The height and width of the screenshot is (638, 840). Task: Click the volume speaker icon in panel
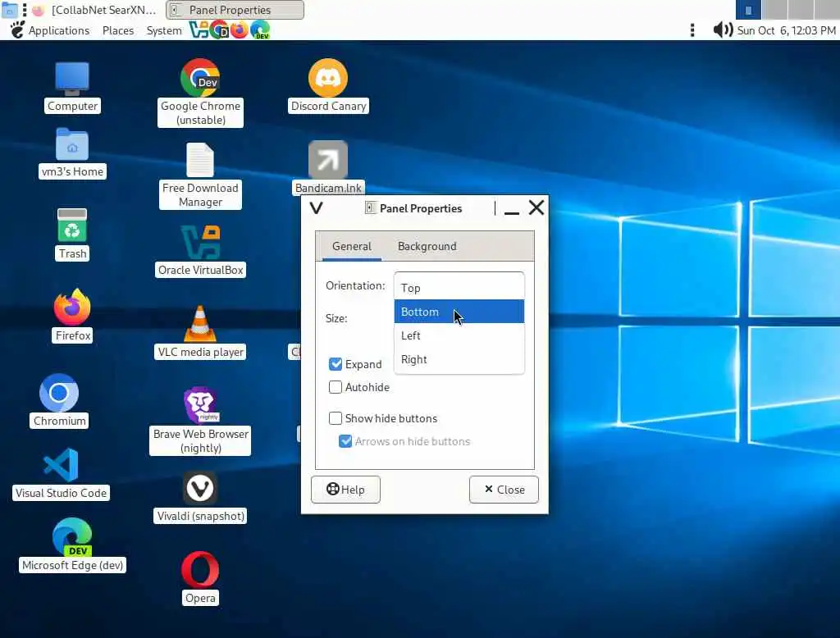(723, 30)
